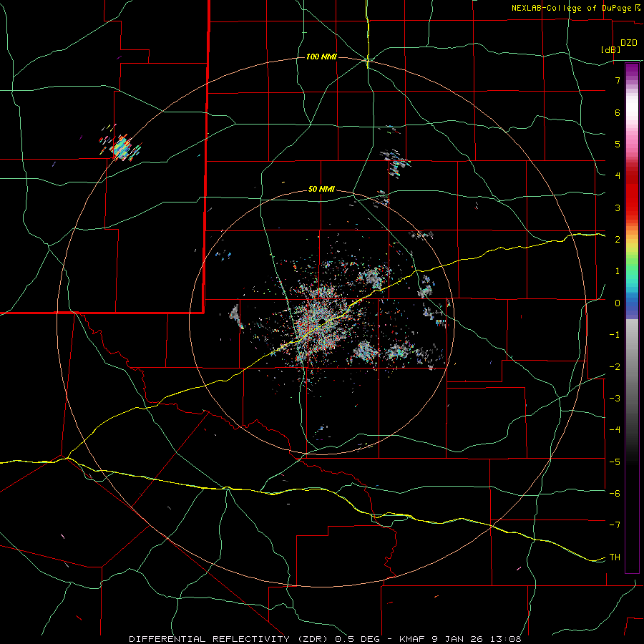Click the [dB] unit label

click(611, 49)
